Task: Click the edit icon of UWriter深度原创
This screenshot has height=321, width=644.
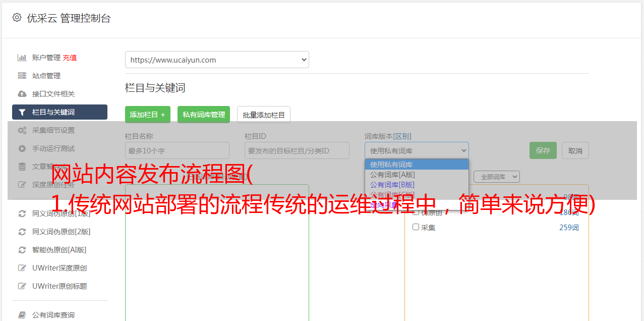Action: 22,268
